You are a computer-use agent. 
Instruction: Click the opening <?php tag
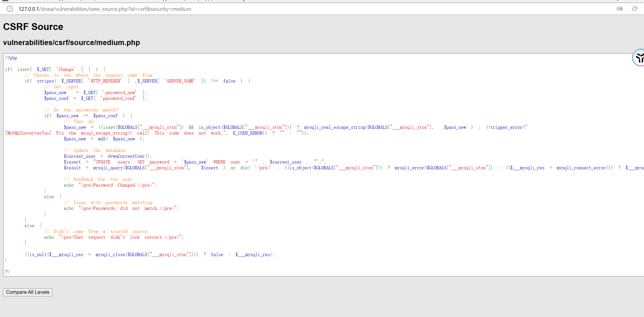pyautogui.click(x=11, y=58)
